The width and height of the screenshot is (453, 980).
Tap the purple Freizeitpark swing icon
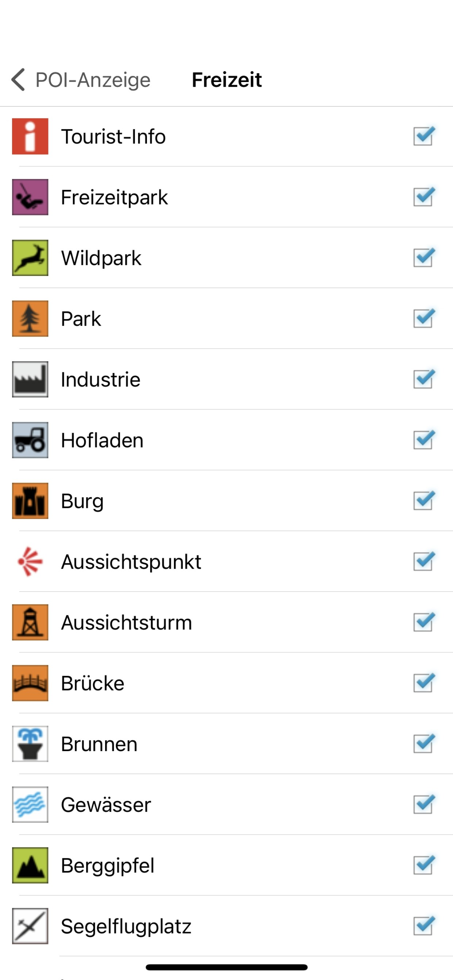coord(30,197)
